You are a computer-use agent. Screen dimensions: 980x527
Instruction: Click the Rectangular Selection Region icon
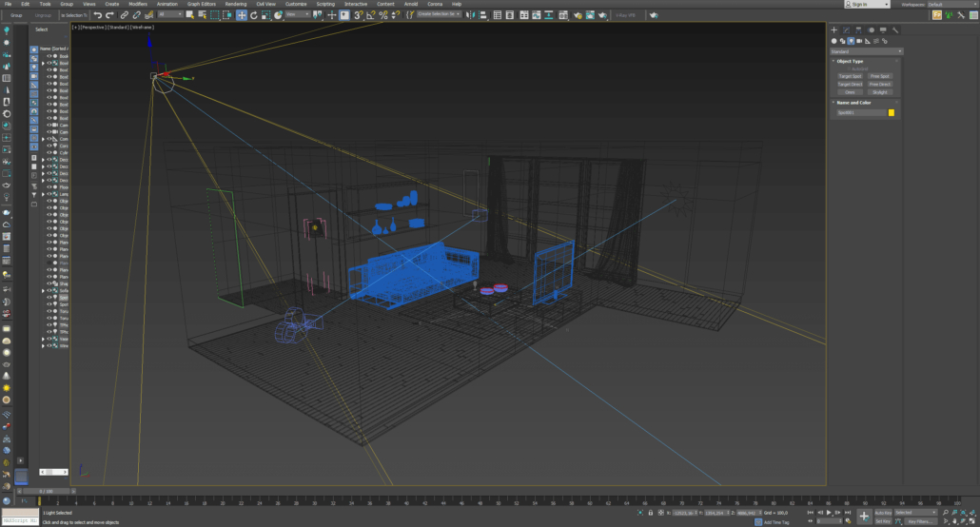pyautogui.click(x=214, y=15)
